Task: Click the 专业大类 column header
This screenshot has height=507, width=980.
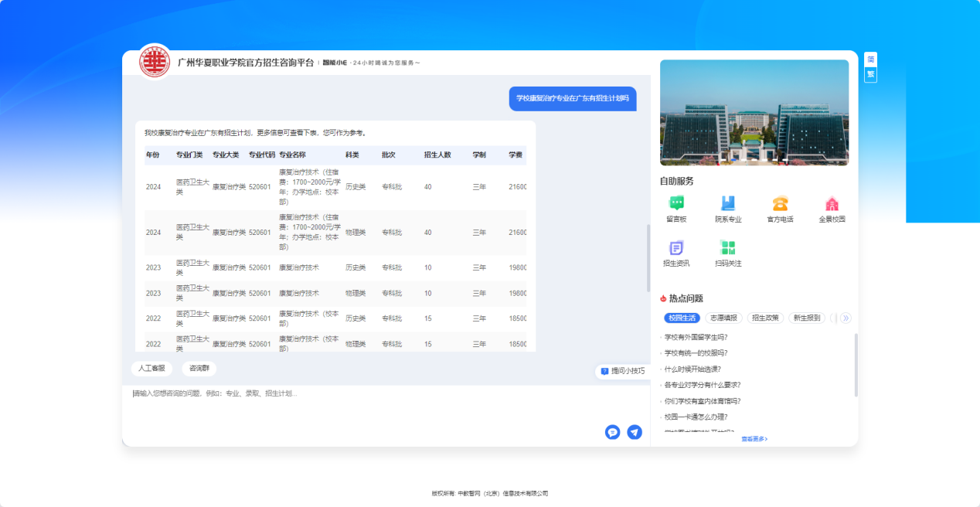Action: click(x=226, y=155)
